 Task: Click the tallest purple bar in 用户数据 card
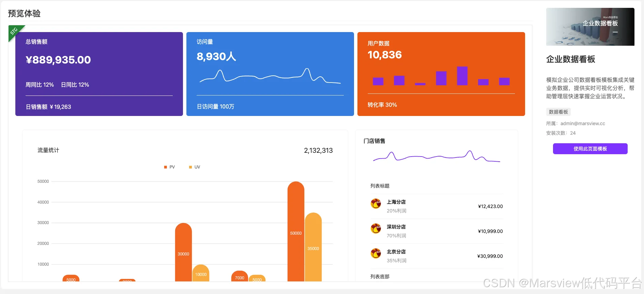point(462,76)
